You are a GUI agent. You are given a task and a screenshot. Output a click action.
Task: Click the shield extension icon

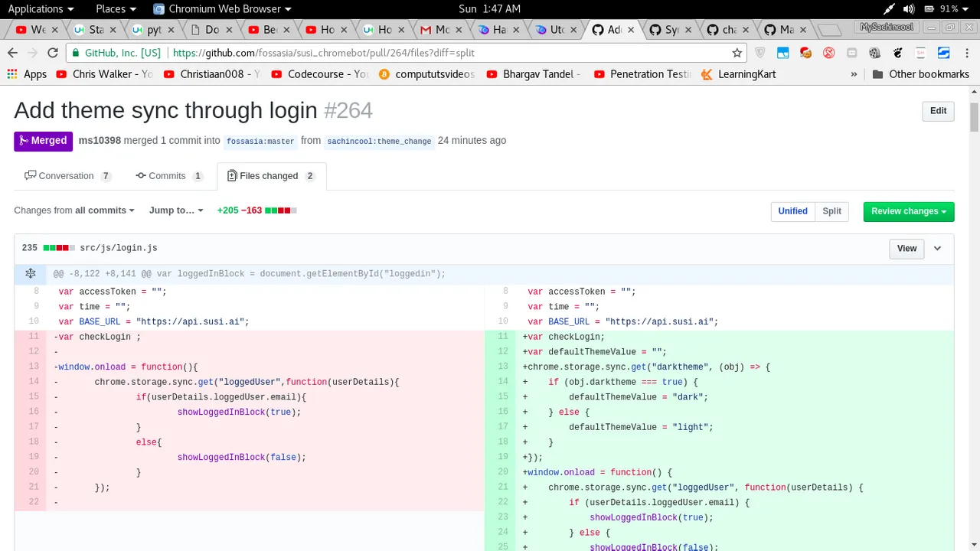[759, 53]
